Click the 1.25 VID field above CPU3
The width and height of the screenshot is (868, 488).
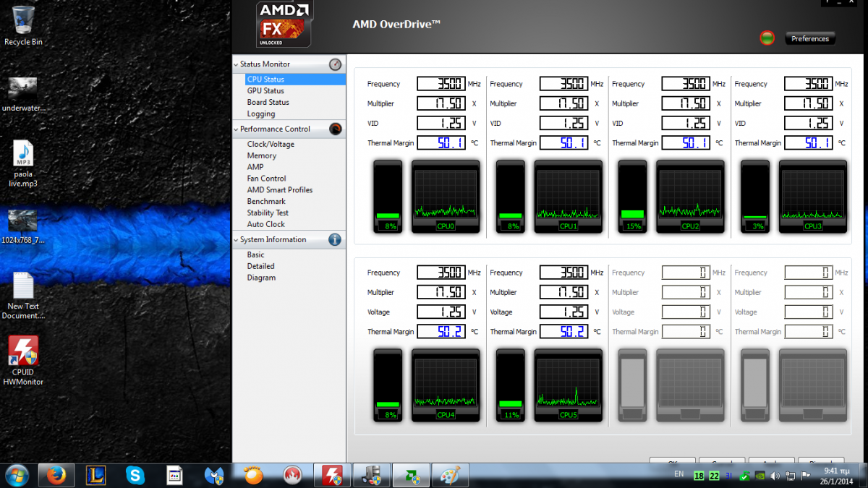(x=808, y=124)
